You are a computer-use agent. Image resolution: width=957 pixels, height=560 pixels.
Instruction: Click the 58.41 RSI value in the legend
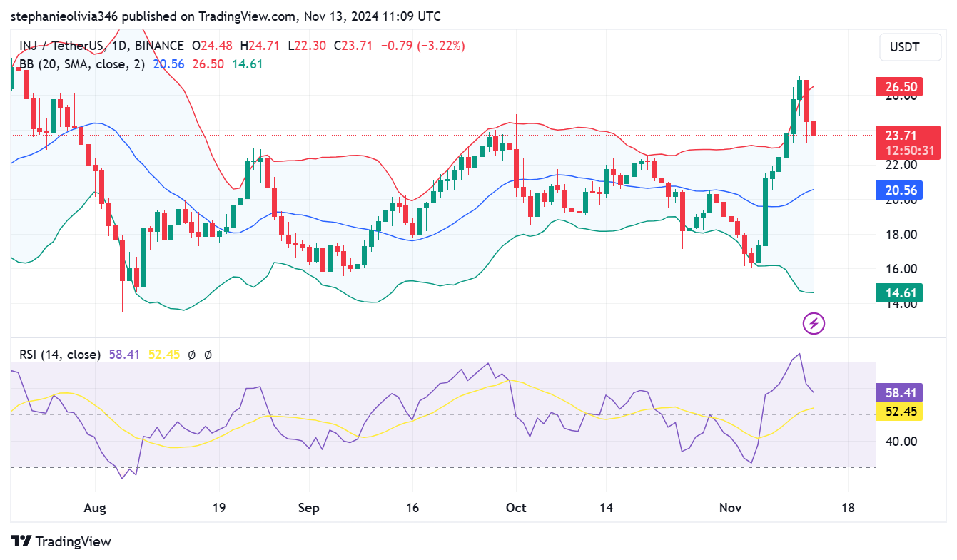124,354
